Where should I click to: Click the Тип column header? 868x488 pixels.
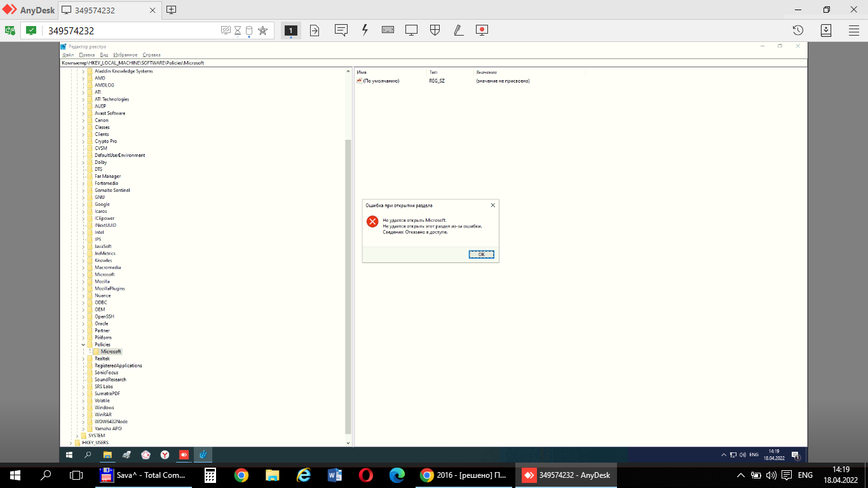point(451,72)
